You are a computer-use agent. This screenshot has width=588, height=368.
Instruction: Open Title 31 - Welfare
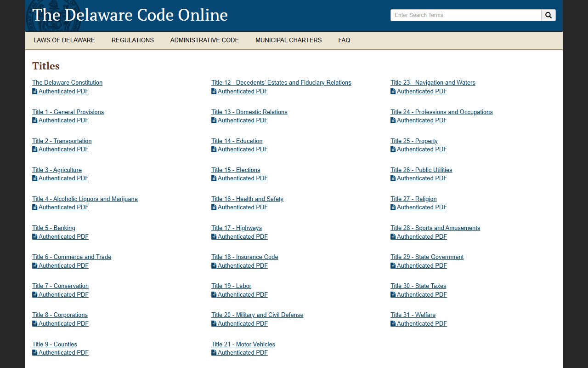(x=413, y=315)
